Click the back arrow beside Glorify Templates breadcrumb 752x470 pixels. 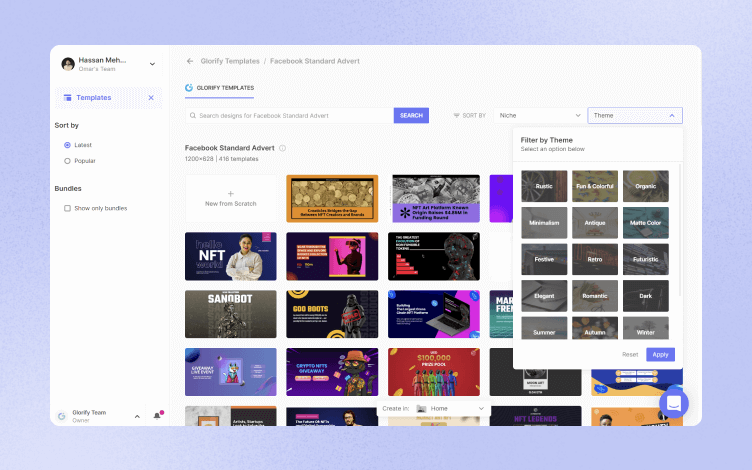[190, 61]
